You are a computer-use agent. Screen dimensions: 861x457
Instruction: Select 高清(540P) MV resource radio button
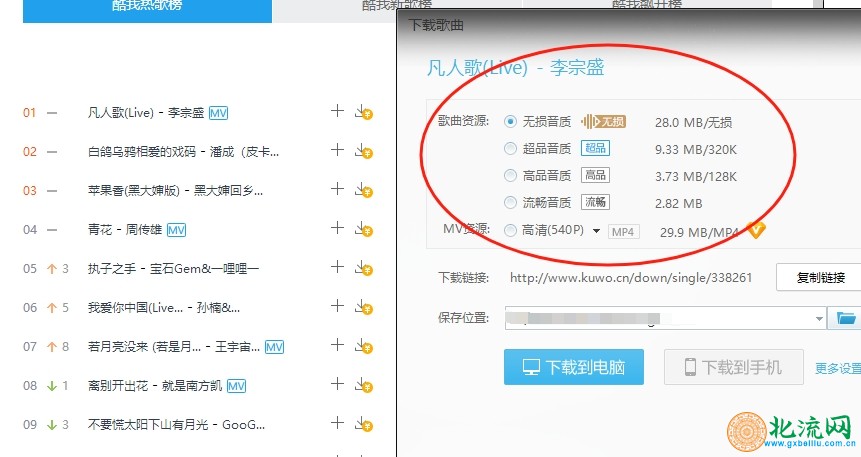tap(510, 231)
